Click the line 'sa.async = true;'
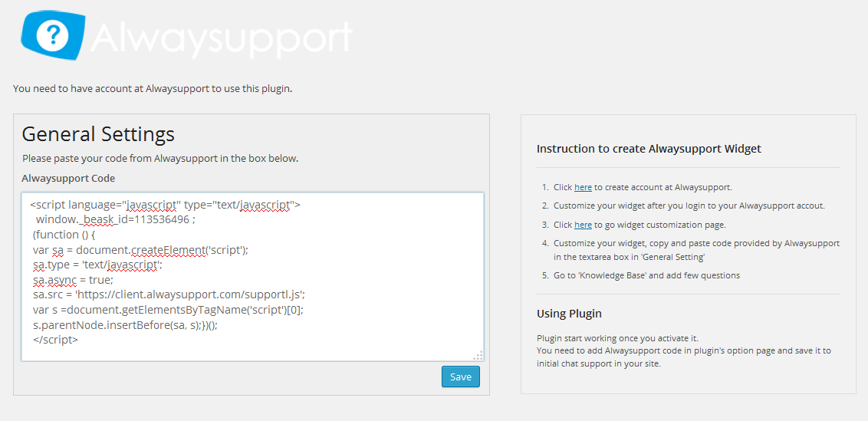Image resolution: width=868 pixels, height=421 pixels. point(73,280)
